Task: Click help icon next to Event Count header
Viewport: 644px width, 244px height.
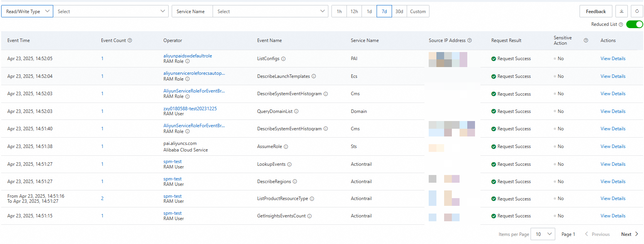Action: pos(130,40)
